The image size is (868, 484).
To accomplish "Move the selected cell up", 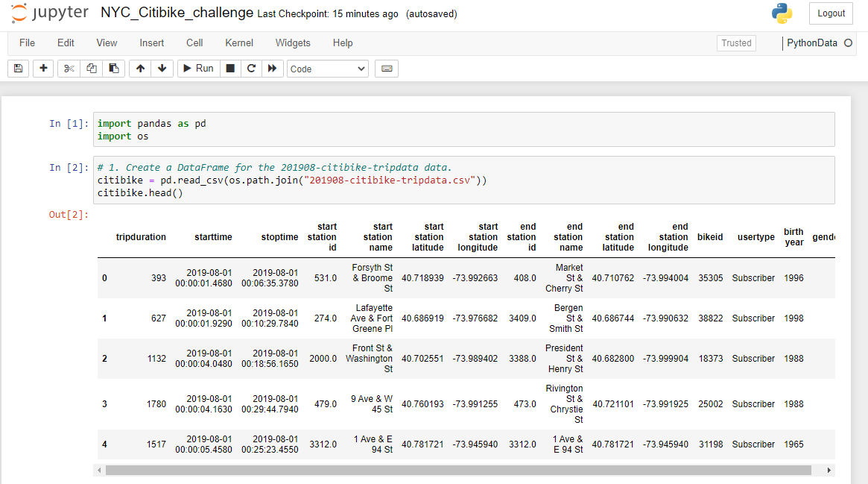I will pos(139,68).
